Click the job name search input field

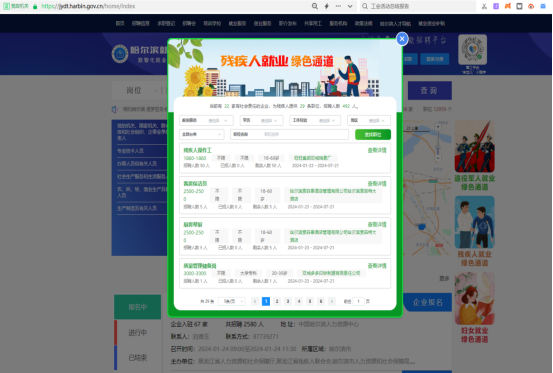click(290, 134)
